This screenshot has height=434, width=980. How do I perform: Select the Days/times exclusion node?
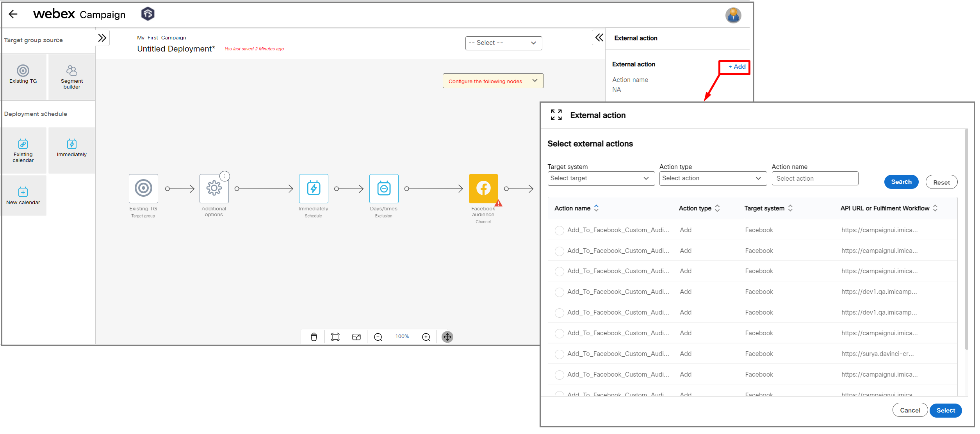click(384, 189)
